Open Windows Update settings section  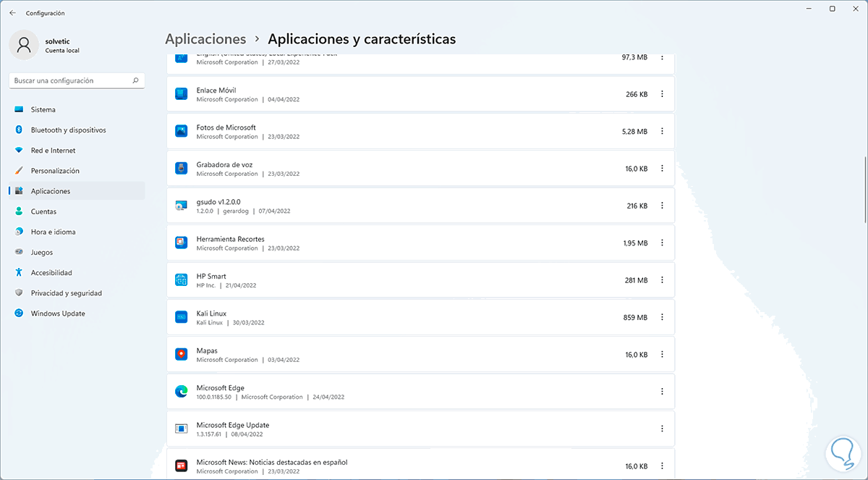click(x=58, y=313)
